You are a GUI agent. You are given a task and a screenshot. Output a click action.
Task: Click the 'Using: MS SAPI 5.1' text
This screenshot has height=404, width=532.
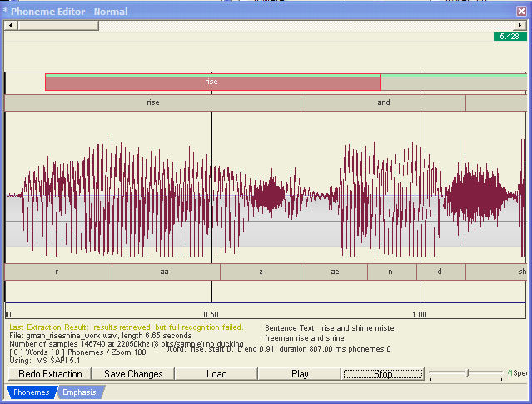44,361
